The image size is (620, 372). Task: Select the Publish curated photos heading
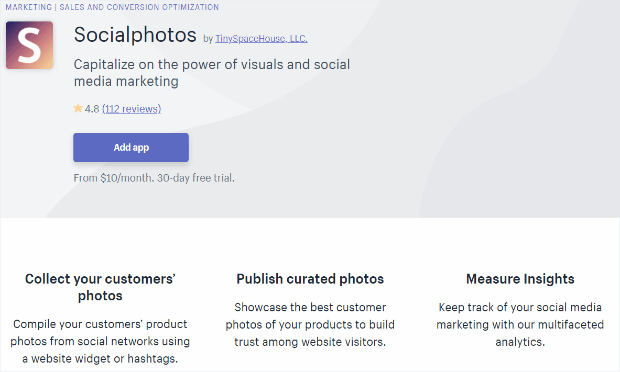pyautogui.click(x=310, y=279)
